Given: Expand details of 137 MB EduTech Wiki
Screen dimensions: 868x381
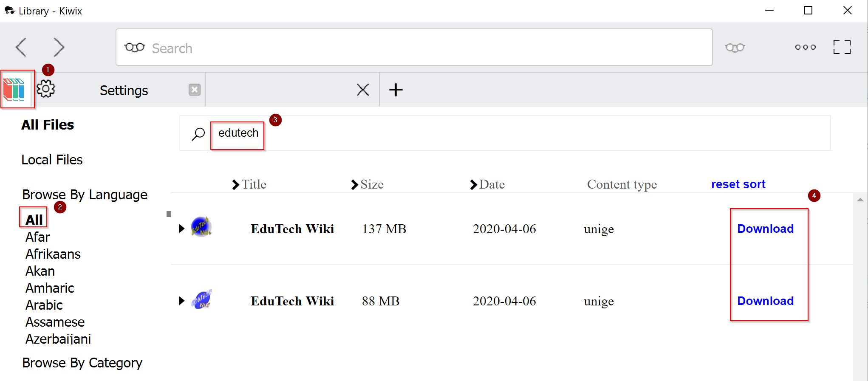Looking at the screenshot, I should (181, 229).
